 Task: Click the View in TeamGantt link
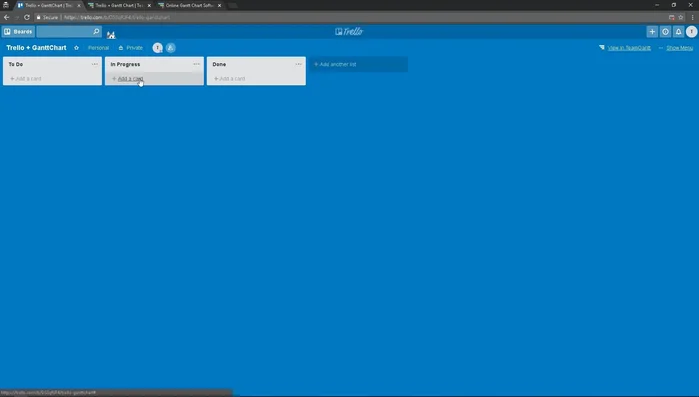[629, 48]
